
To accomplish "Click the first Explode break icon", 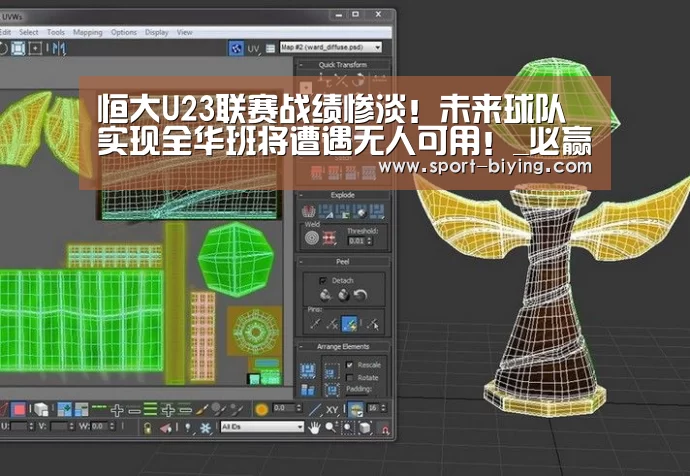I will [x=308, y=212].
